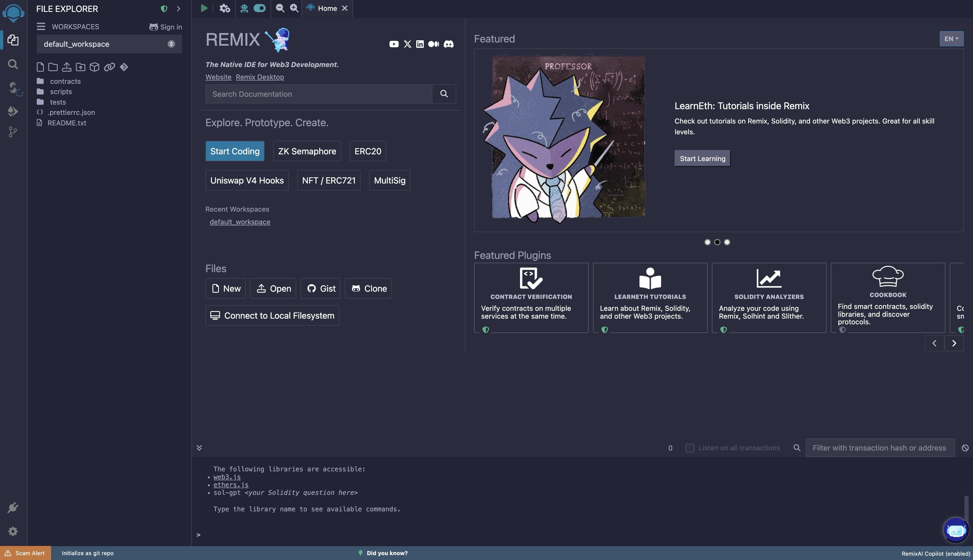973x560 pixels.
Task: Click the gears icon beside the play button
Action: click(225, 8)
